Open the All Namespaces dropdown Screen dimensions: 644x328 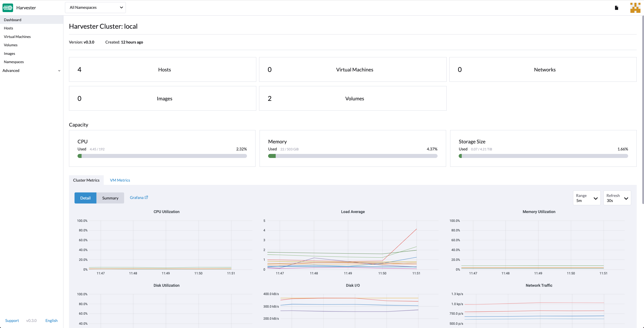[x=95, y=8]
